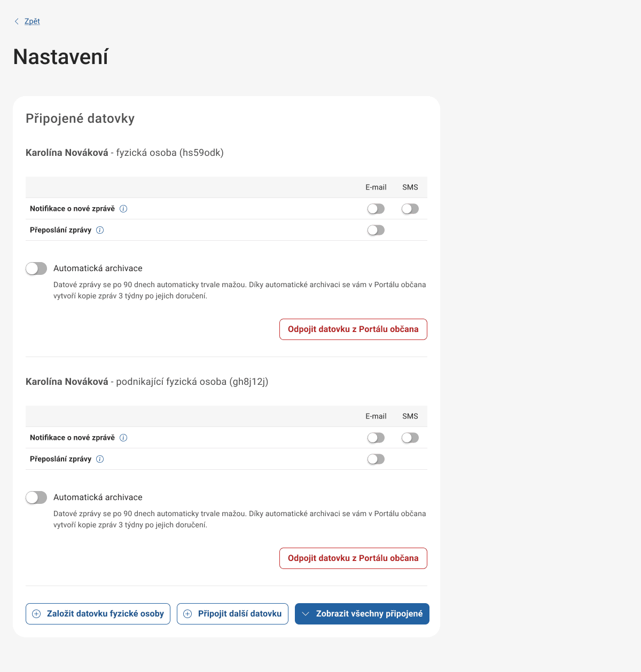Click the chevron in Zobrazit všechny připojené
Viewport: 641px width, 672px height.
[x=305, y=614]
